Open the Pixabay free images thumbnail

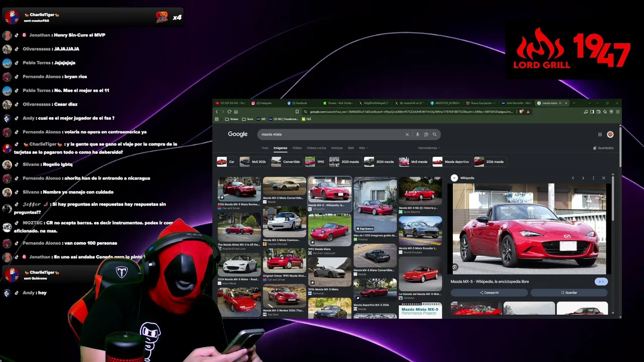click(375, 205)
